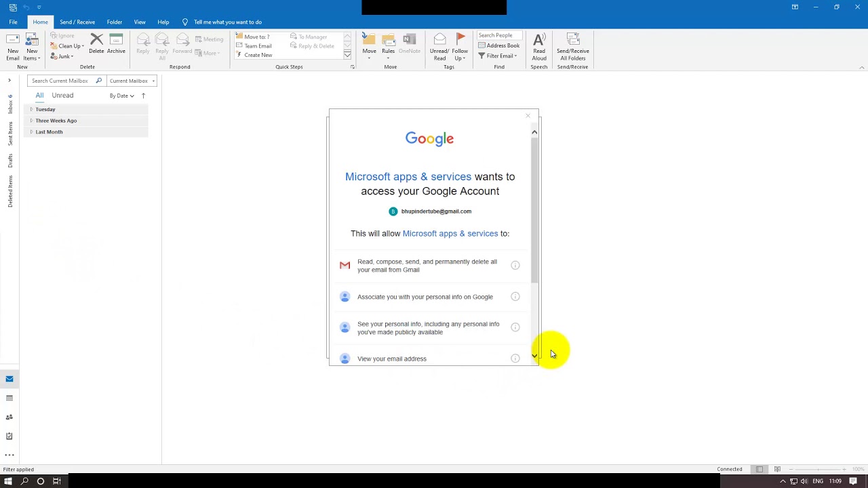The height and width of the screenshot is (488, 868).
Task: Switch to the Send / Receive tab
Action: point(77,22)
